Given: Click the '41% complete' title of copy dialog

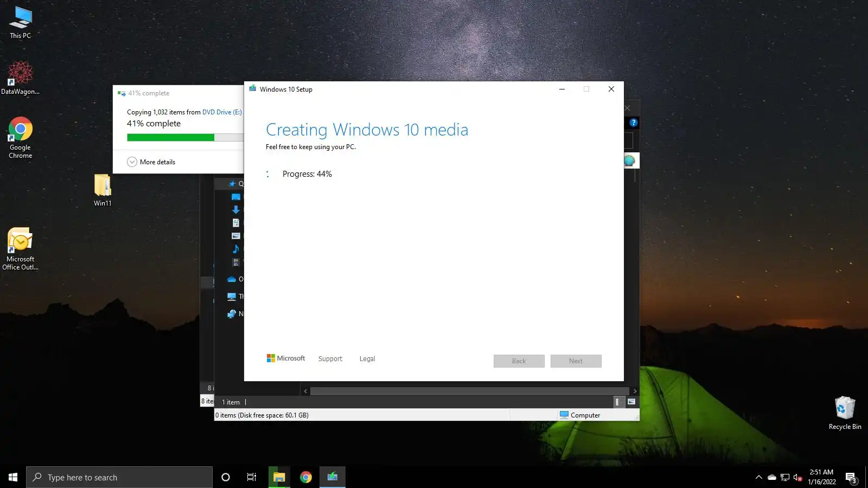Looking at the screenshot, I should click(x=149, y=93).
